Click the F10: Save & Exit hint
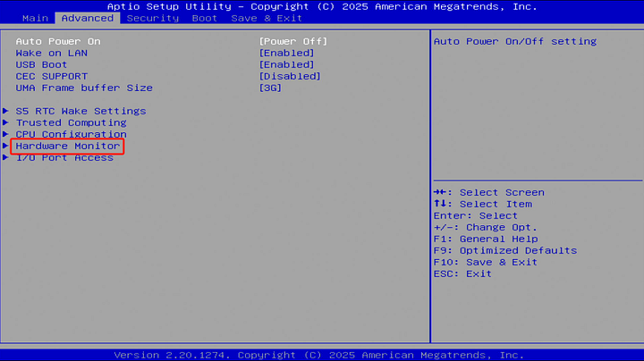 485,262
